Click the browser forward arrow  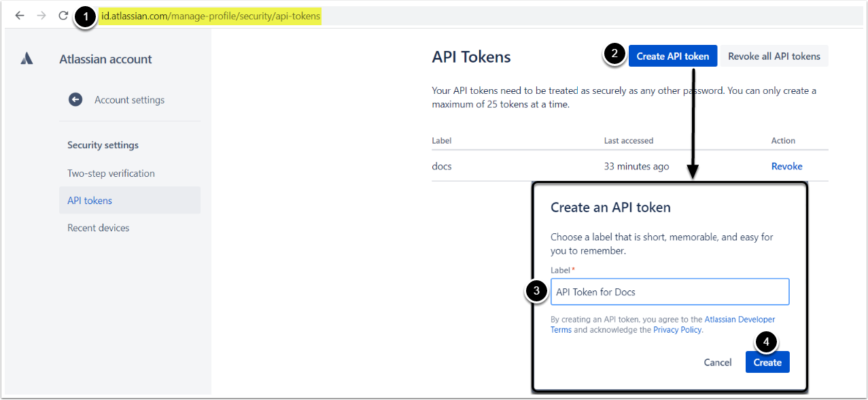click(41, 16)
